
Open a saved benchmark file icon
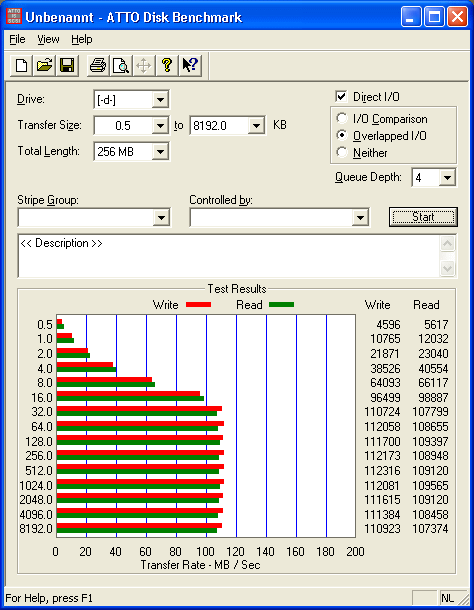pyautogui.click(x=44, y=65)
